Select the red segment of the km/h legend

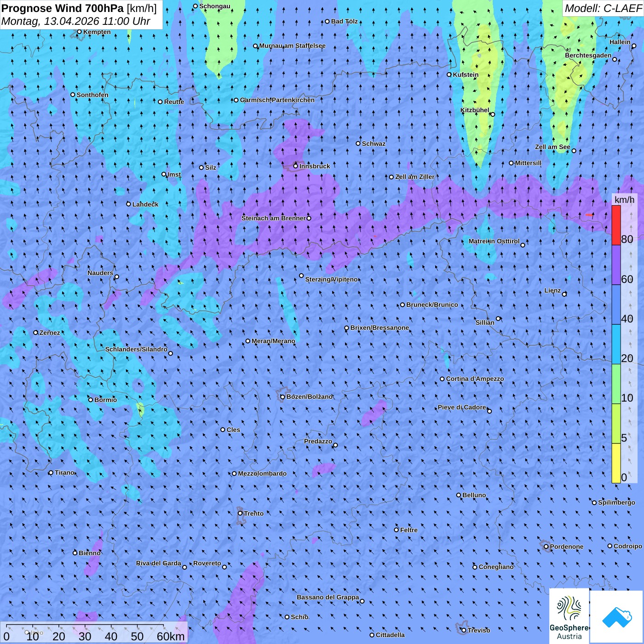tap(616, 225)
